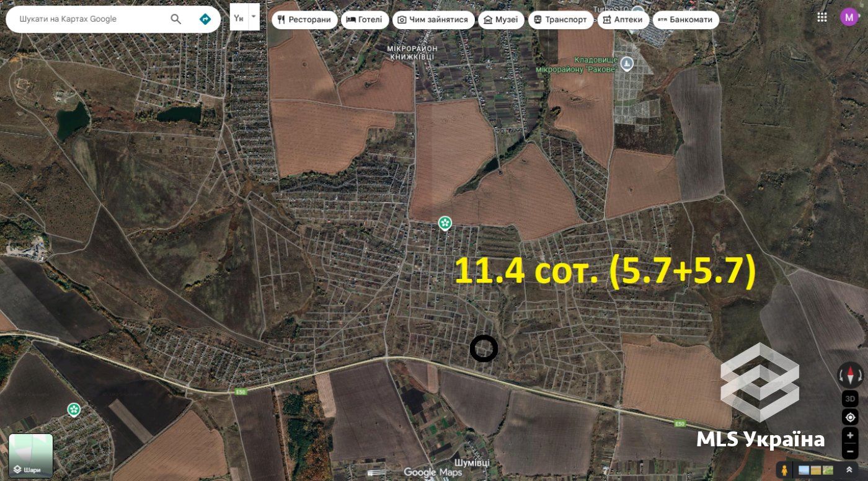Screen dimensions: 868x481
Task: Open the language input dropdown arrow
Action: coord(254,17)
